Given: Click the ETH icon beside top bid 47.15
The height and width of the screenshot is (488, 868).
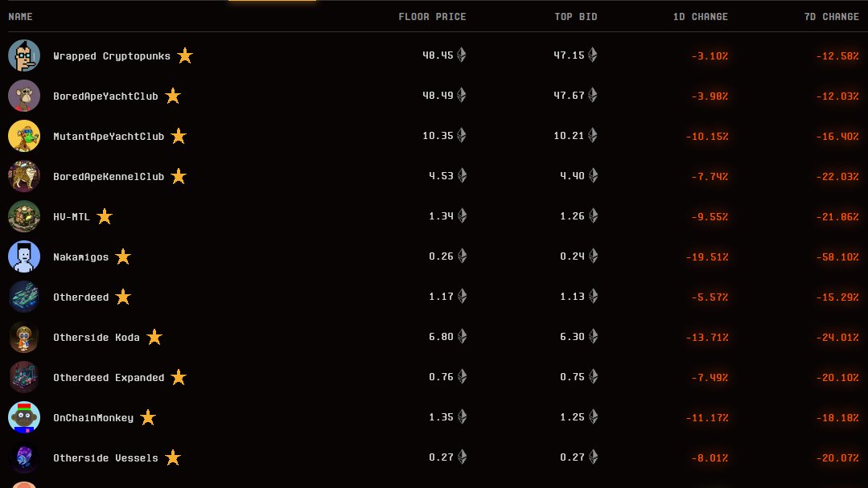Looking at the screenshot, I should 593,55.
